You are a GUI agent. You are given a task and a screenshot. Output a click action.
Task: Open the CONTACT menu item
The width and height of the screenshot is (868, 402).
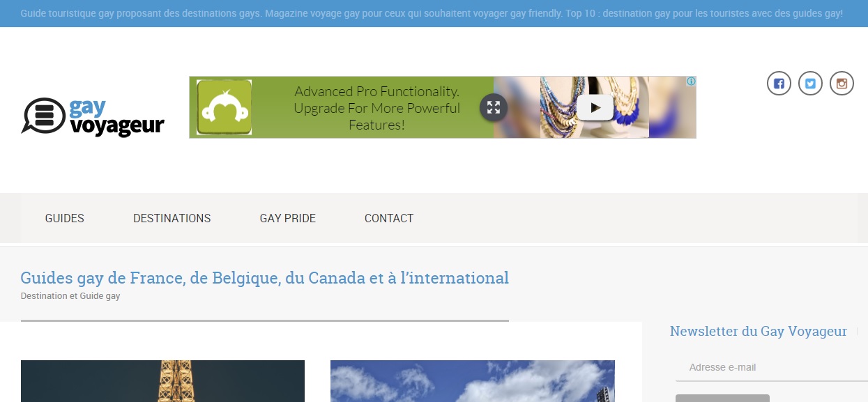tap(389, 218)
